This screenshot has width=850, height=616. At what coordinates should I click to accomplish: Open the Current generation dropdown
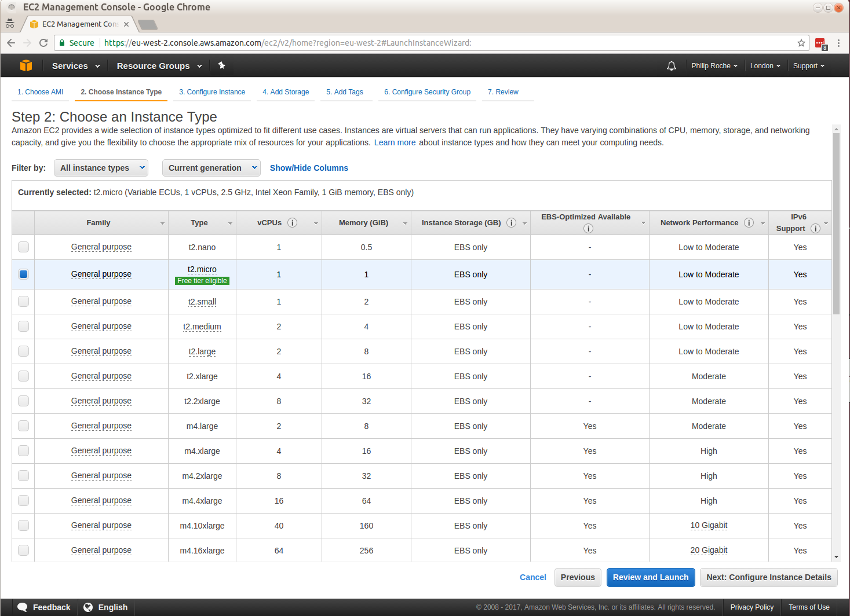click(211, 168)
